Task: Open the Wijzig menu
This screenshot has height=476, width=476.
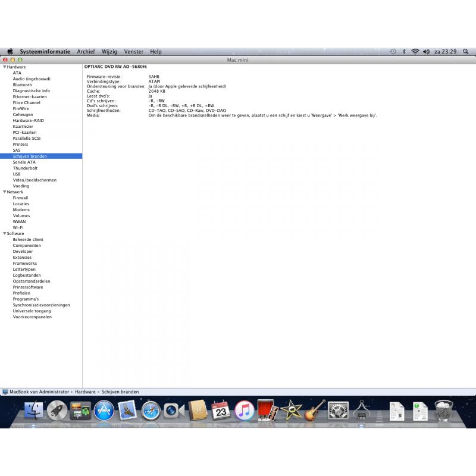Action: pos(109,52)
